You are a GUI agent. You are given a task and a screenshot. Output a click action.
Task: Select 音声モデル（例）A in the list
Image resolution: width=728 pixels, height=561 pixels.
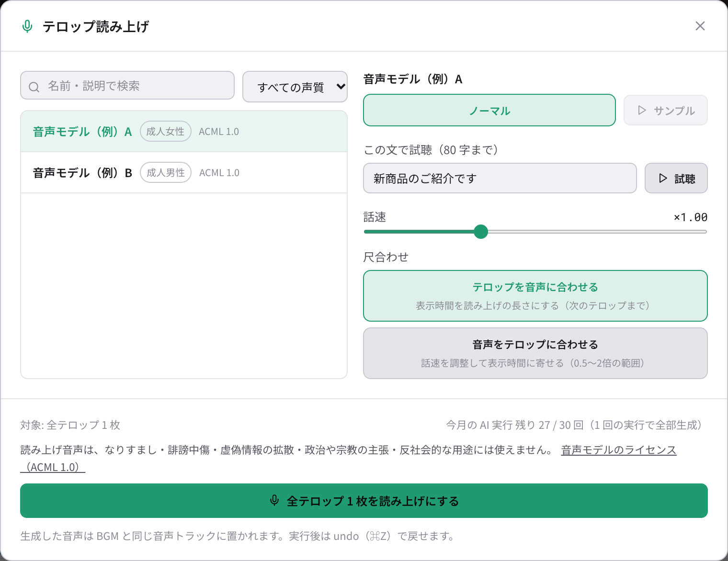[184, 132]
